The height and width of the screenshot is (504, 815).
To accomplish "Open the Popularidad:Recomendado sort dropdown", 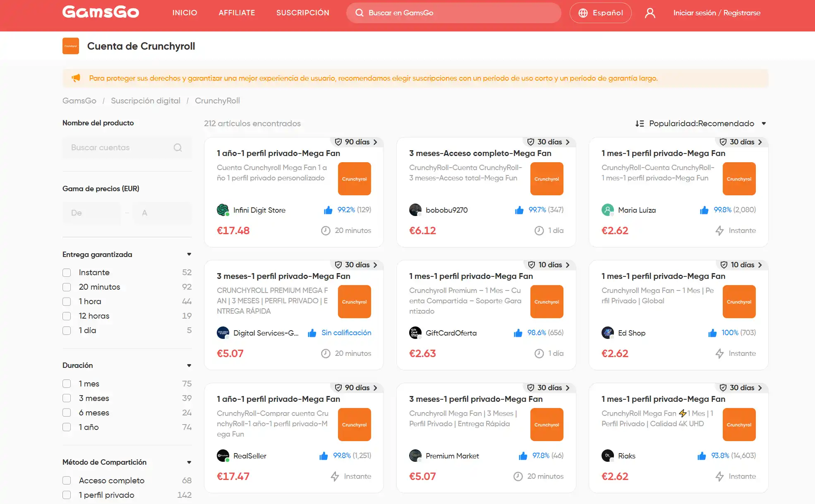I will tap(701, 123).
